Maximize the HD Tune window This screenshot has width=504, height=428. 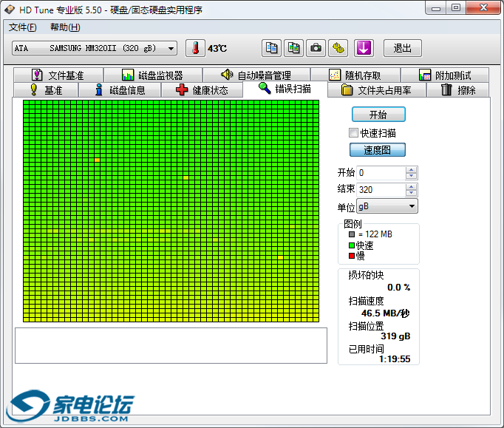click(x=456, y=8)
